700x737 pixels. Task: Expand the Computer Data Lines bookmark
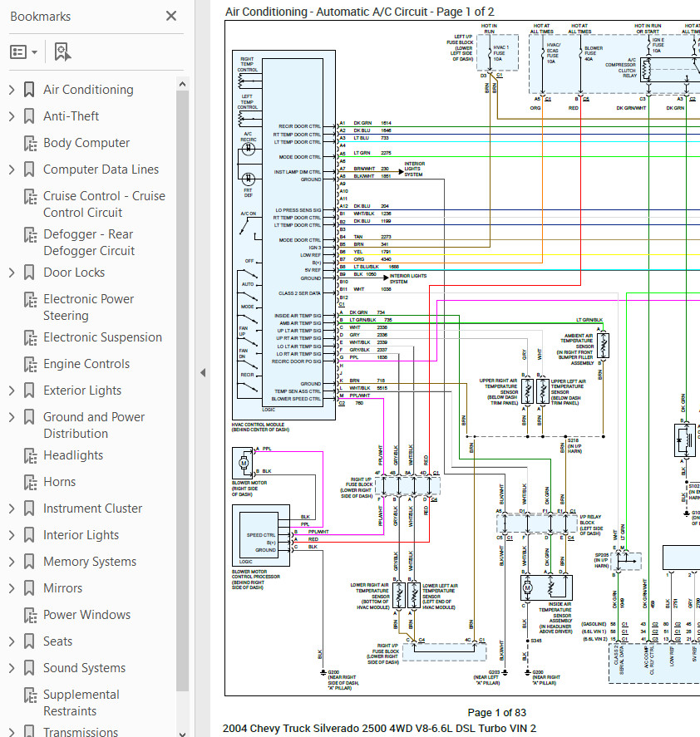click(11, 169)
